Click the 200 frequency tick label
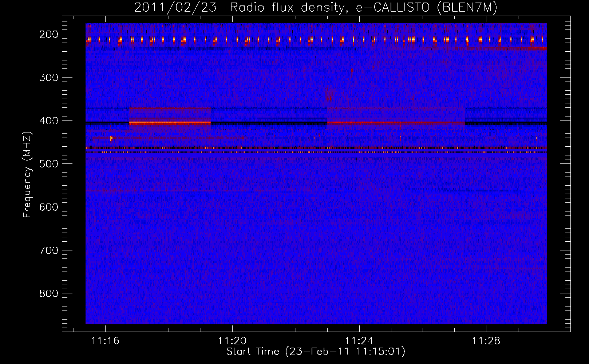 coord(49,34)
